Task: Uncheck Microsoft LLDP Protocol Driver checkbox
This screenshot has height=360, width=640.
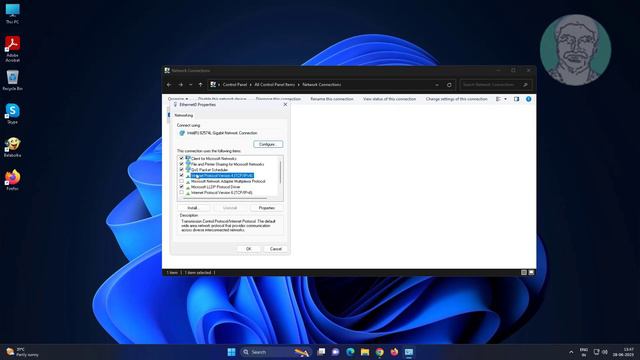Action: coord(181,187)
